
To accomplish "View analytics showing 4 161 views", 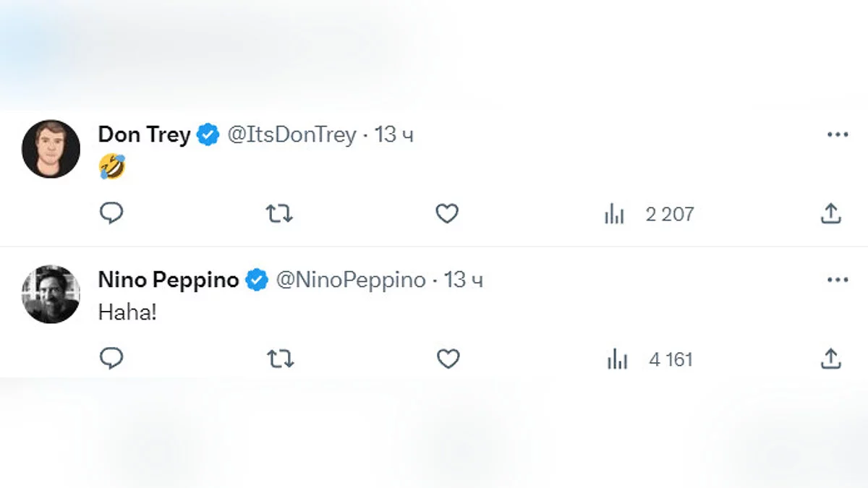I will 650,359.
